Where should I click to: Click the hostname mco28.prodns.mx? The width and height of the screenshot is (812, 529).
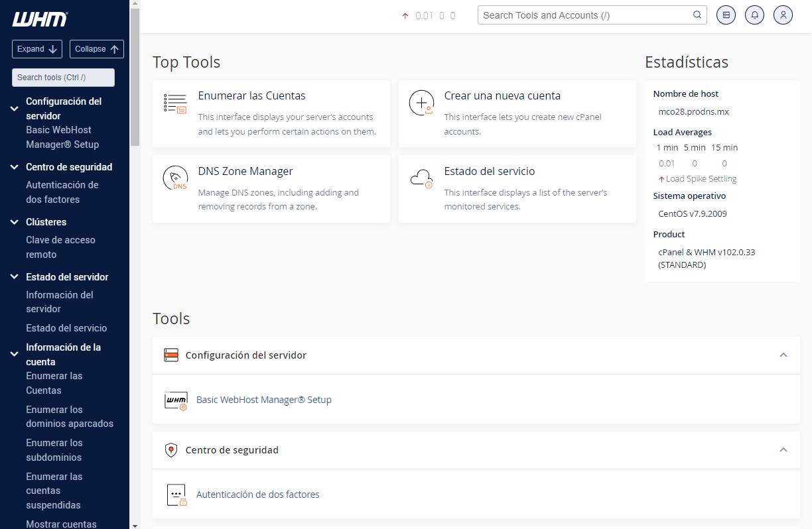click(694, 112)
